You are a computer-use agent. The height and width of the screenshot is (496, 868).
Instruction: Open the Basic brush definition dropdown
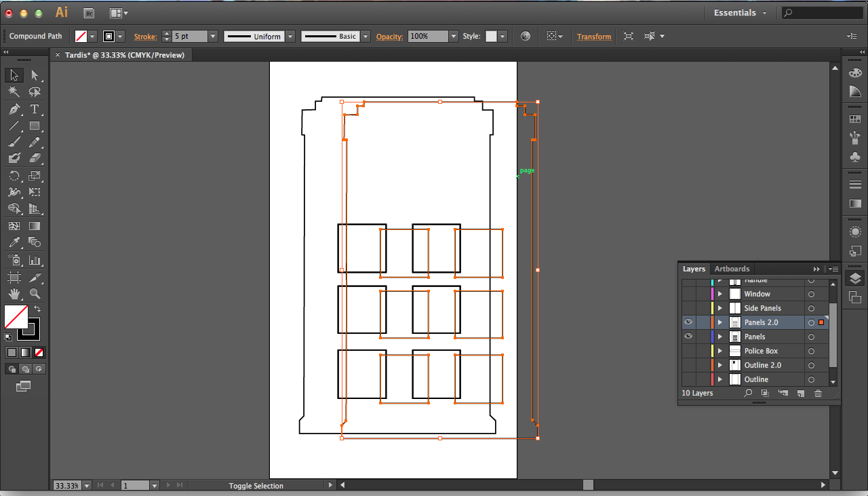[x=366, y=36]
